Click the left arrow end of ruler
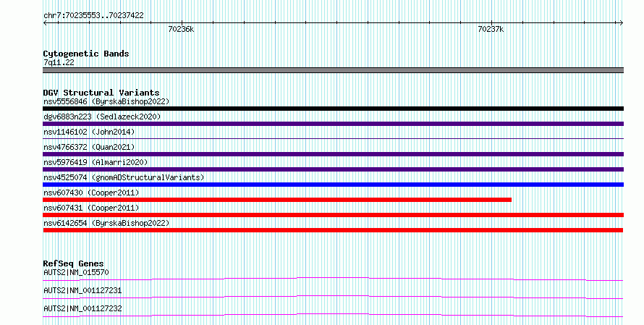 pyautogui.click(x=45, y=23)
